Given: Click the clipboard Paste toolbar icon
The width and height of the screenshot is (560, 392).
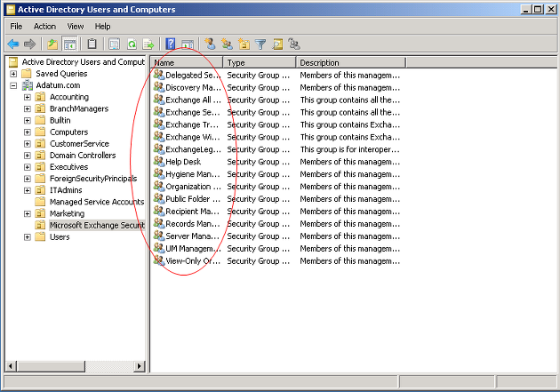Looking at the screenshot, I should (92, 44).
